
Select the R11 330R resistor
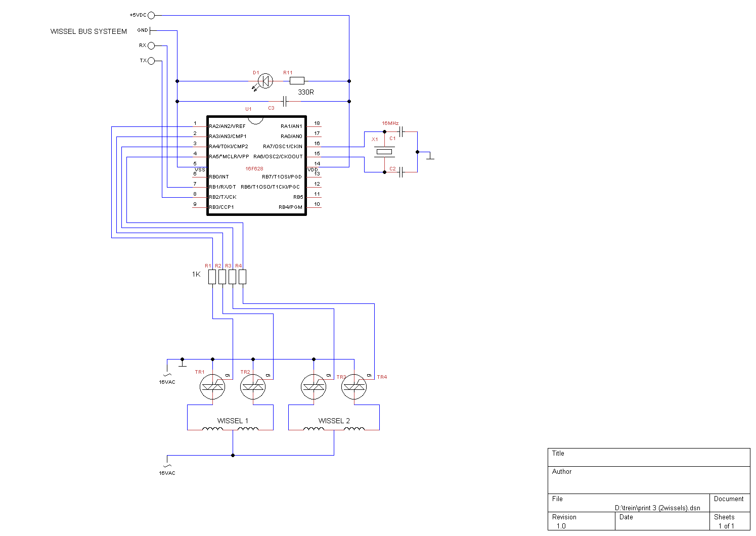pos(297,81)
